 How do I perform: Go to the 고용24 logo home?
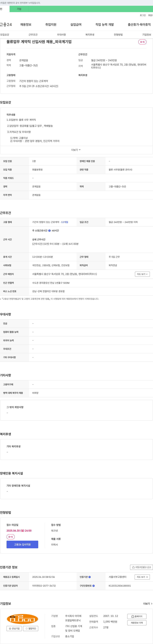point(6,25)
